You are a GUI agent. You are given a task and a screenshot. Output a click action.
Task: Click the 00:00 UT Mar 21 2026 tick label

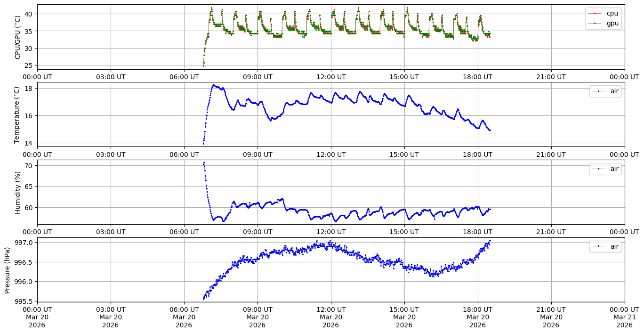pyautogui.click(x=624, y=317)
